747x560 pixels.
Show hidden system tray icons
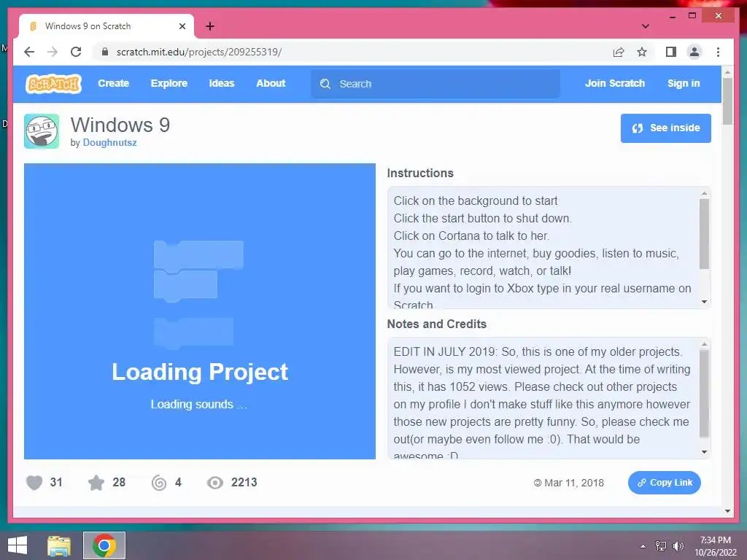(643, 546)
